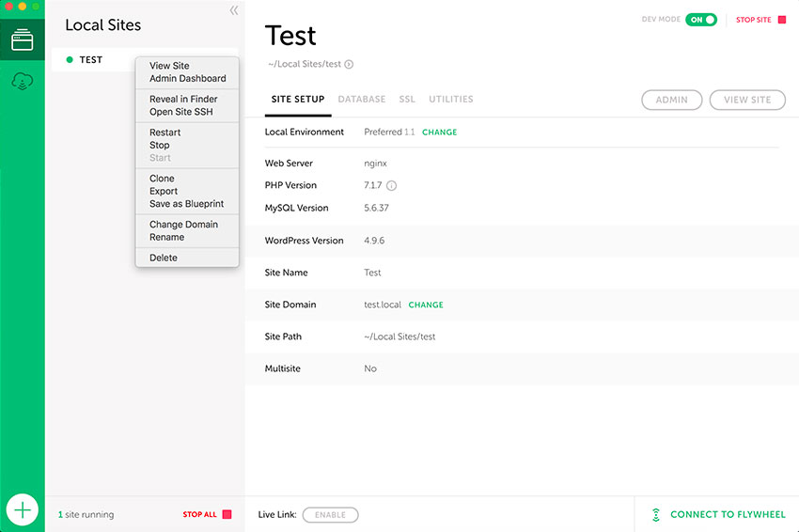799x532 pixels.
Task: Collapse the sites panel with double chevron
Action: pyautogui.click(x=233, y=11)
